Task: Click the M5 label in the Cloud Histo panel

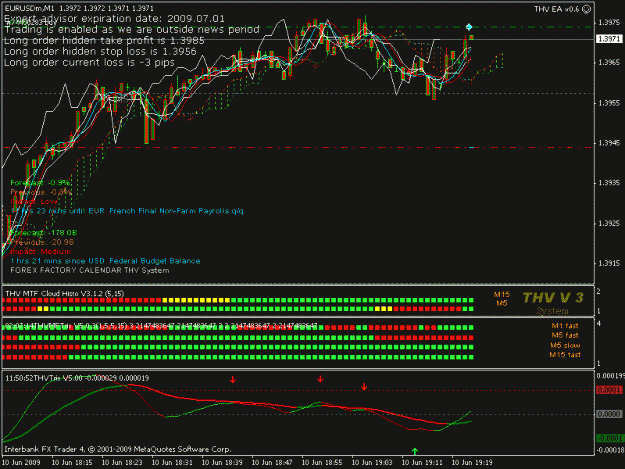Action: coord(502,303)
